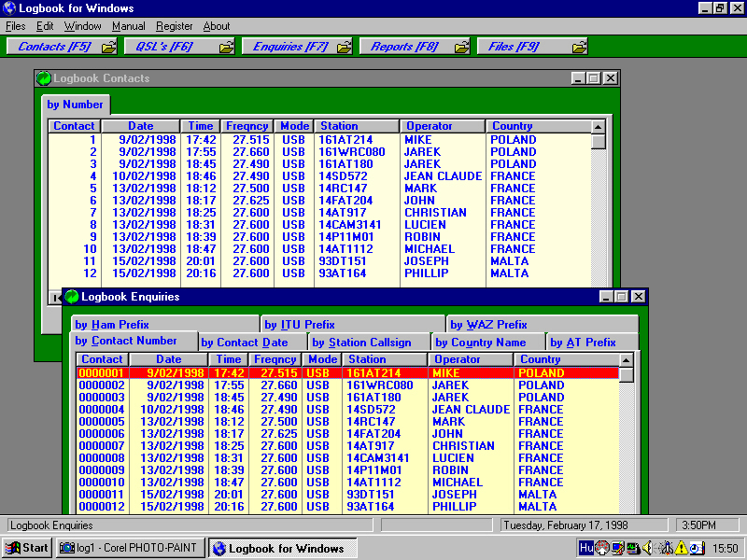Click the clock scheduler tray icon

pos(697,548)
